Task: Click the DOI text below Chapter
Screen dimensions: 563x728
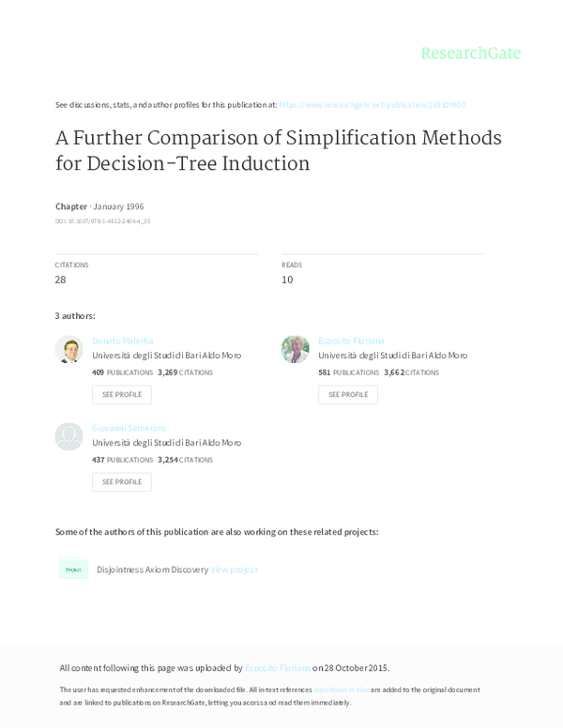Action: pyautogui.click(x=102, y=221)
